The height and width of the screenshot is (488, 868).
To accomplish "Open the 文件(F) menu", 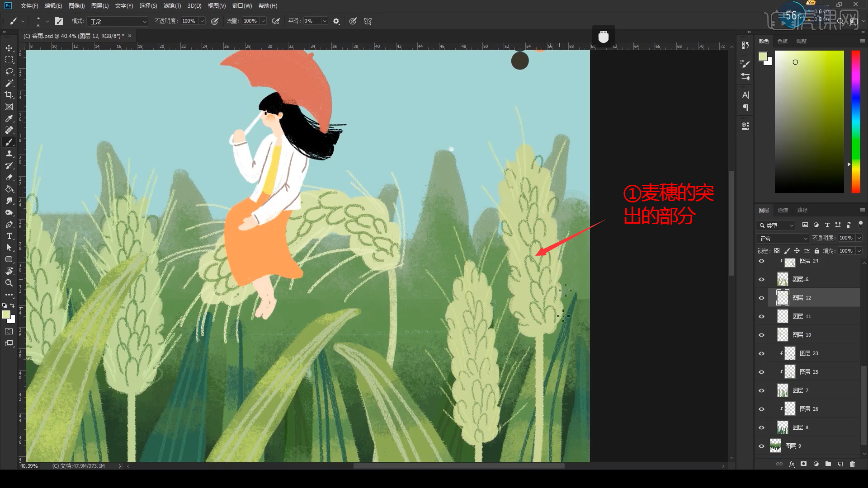I will (29, 6).
